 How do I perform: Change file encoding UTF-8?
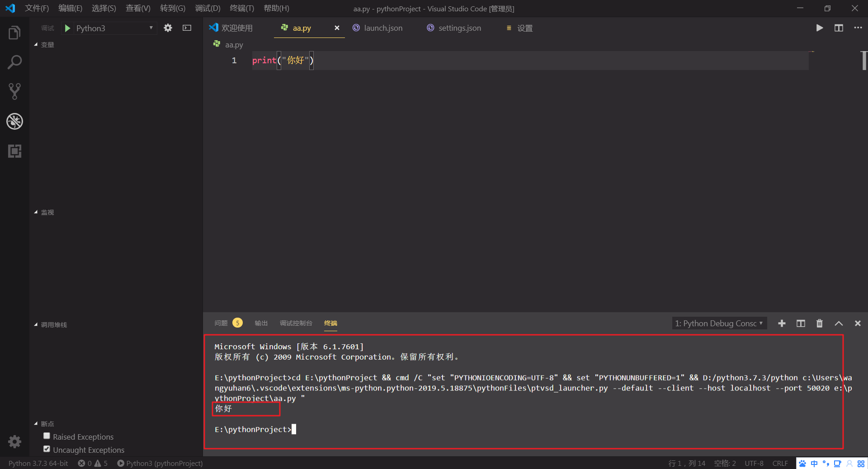[754, 463]
